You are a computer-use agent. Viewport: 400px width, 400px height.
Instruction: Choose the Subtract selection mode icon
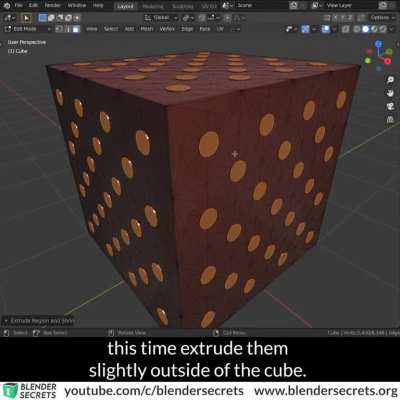(60, 18)
